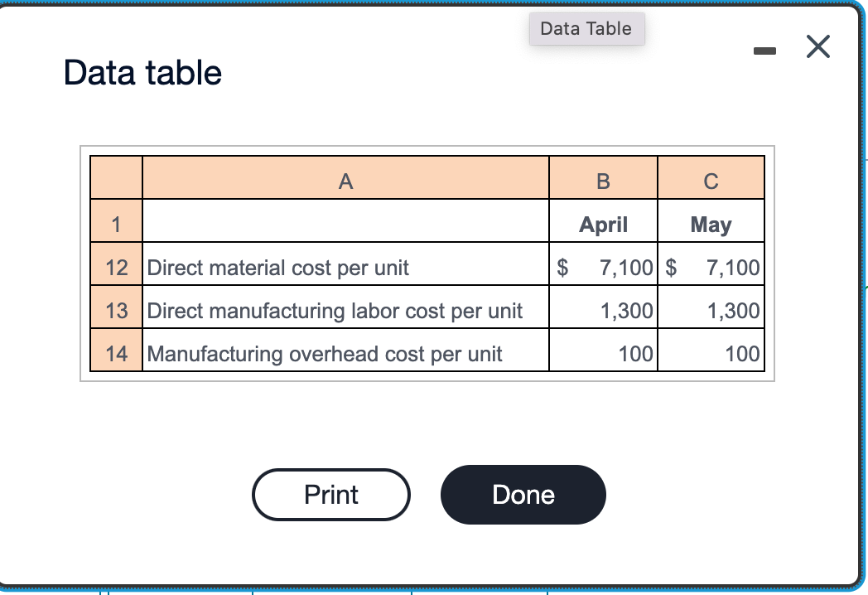This screenshot has height=595, width=868.
Task: Click the May 1,300 value cell
Action: (x=711, y=309)
